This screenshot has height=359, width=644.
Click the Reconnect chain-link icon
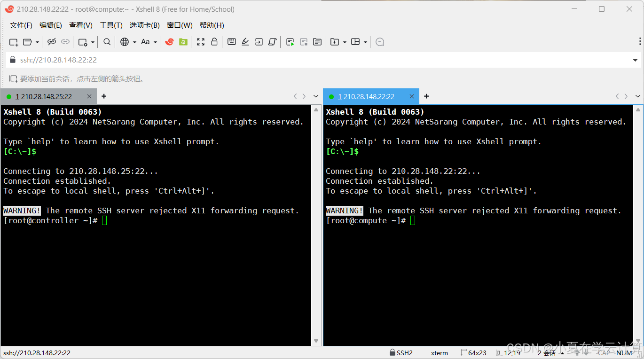(x=65, y=42)
